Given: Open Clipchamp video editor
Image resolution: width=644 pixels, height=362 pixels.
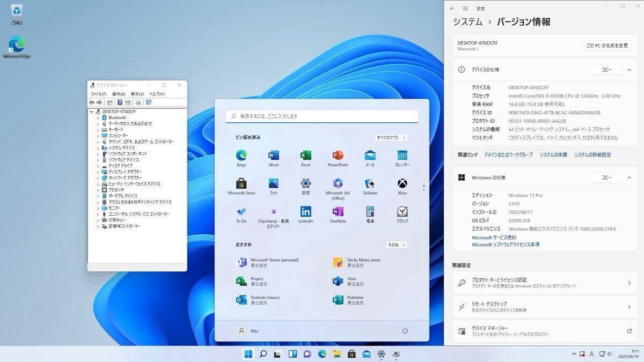Looking at the screenshot, I should [274, 211].
